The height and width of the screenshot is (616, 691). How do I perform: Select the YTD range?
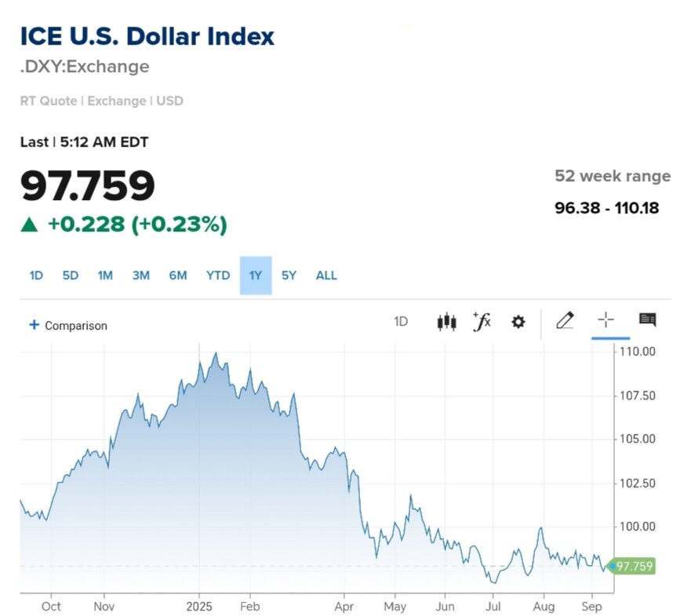tap(218, 275)
